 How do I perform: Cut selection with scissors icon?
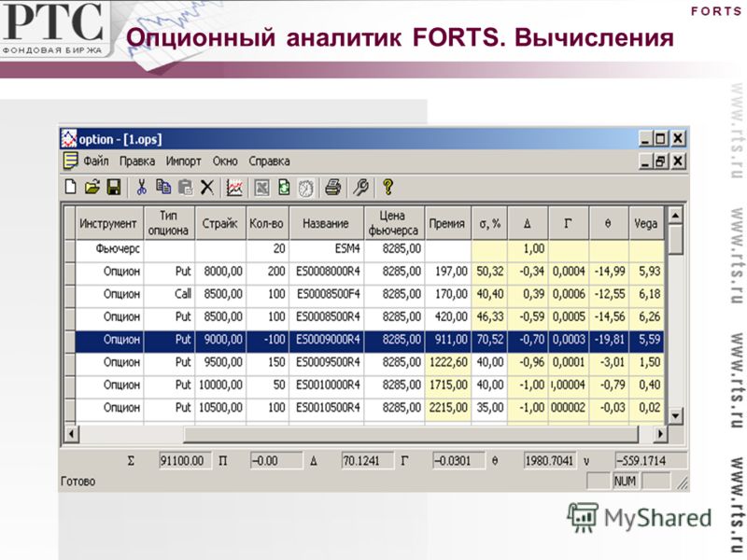(141, 188)
